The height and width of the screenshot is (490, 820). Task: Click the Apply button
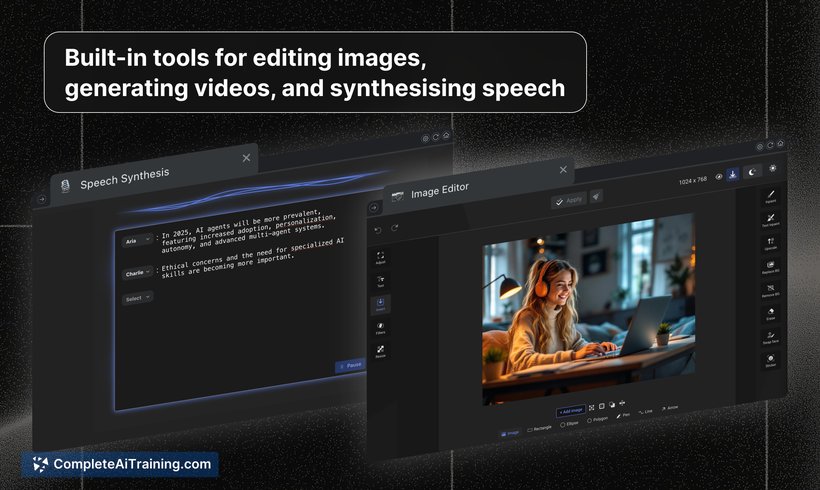coord(568,200)
